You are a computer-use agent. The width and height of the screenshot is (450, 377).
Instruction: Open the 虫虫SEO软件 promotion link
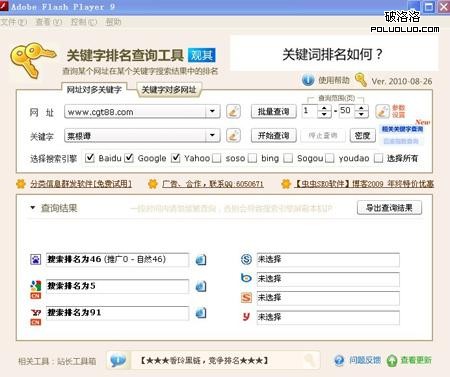tap(364, 184)
